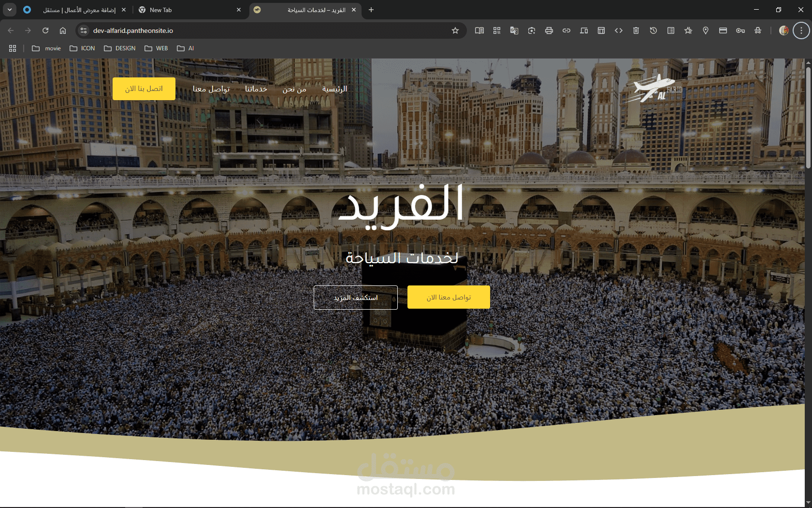Open reading mode book icon in toolbar
Screen dimensions: 812x508
tap(479, 30)
